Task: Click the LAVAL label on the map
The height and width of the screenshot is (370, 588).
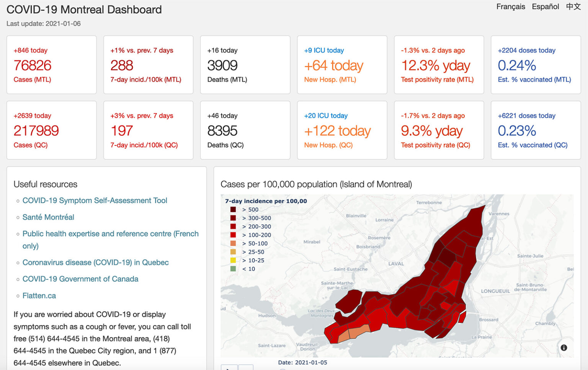Action: tap(396, 264)
